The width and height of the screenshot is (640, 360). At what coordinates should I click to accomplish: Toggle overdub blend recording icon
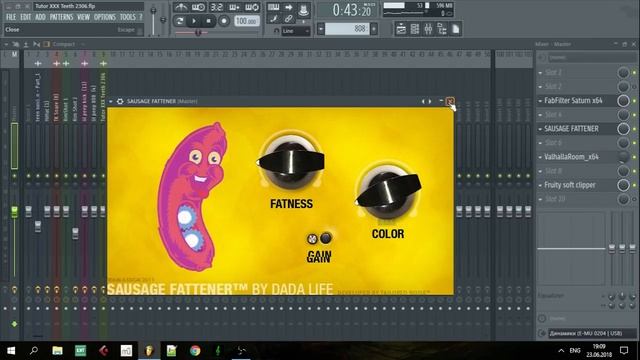point(234,7)
